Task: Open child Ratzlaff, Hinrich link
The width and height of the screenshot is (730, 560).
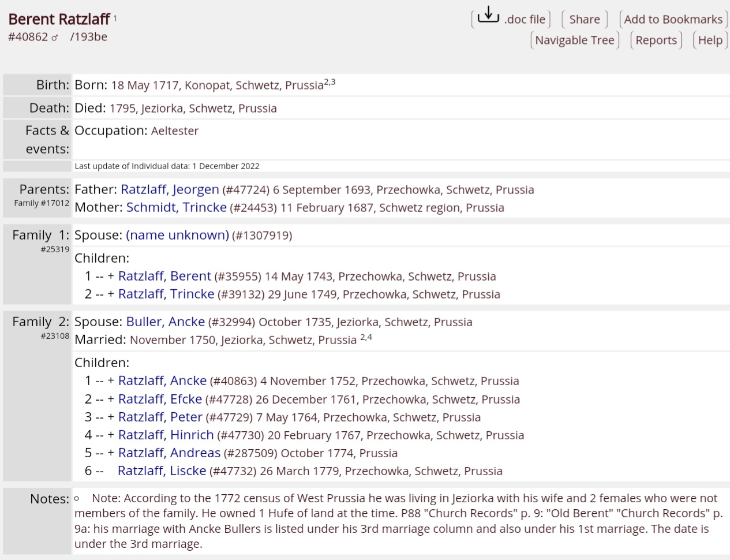Action: click(x=166, y=435)
